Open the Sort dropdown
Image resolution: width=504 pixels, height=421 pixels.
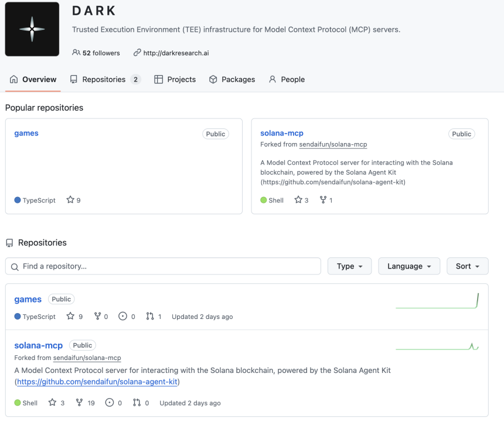[467, 266]
